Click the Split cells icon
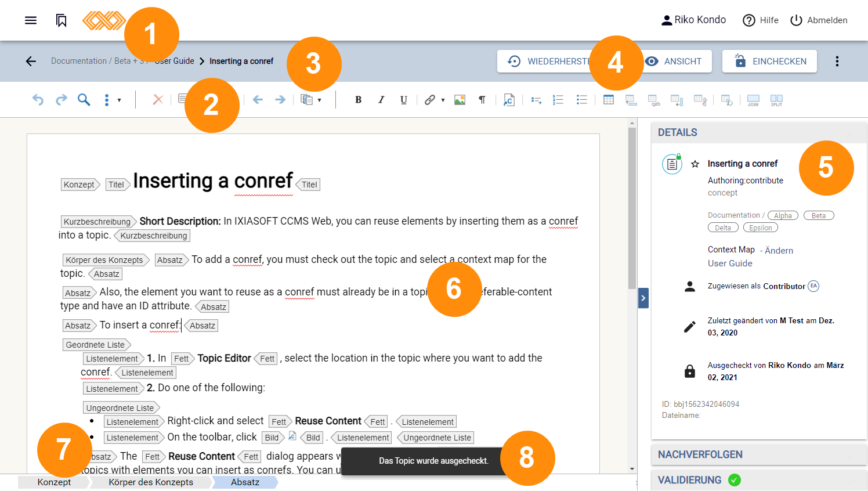This screenshot has width=868, height=491. [x=776, y=100]
